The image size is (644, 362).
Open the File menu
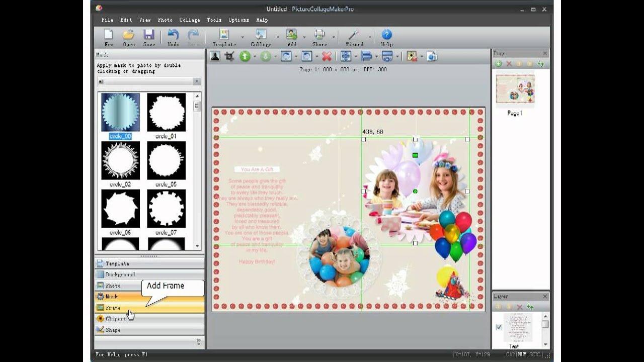point(107,20)
